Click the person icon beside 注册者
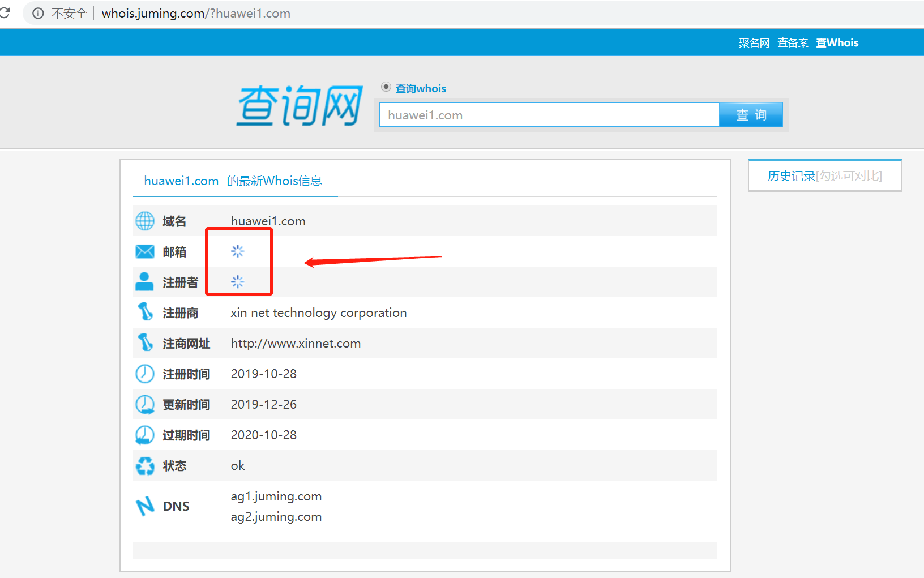The width and height of the screenshot is (924, 578). tap(145, 281)
